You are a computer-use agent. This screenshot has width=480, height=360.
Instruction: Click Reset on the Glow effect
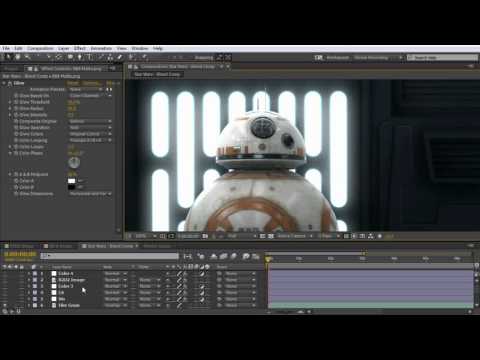[73, 83]
